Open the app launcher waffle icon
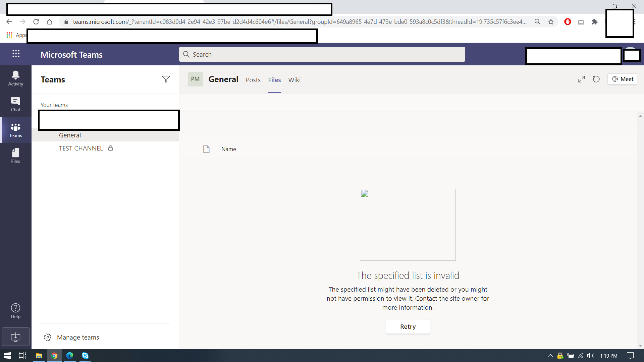644x362 pixels. pos(16,54)
